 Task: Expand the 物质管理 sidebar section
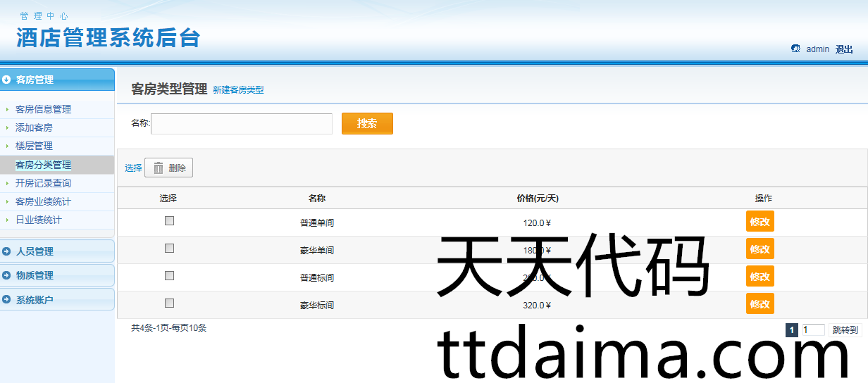[x=35, y=275]
